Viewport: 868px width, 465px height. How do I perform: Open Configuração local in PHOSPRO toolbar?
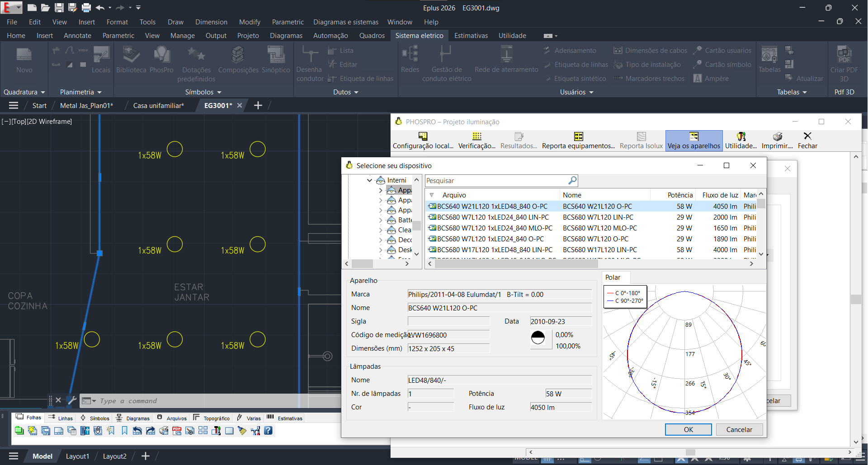tap(423, 141)
